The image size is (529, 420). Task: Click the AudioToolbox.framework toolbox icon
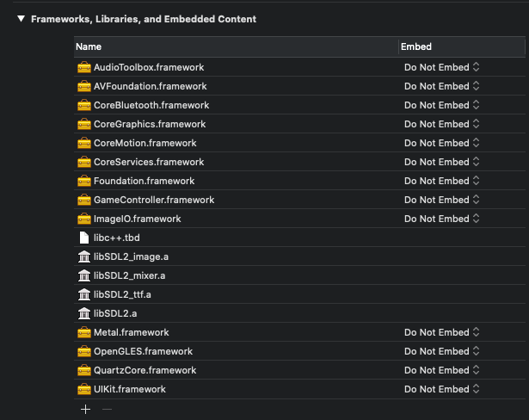(x=84, y=67)
